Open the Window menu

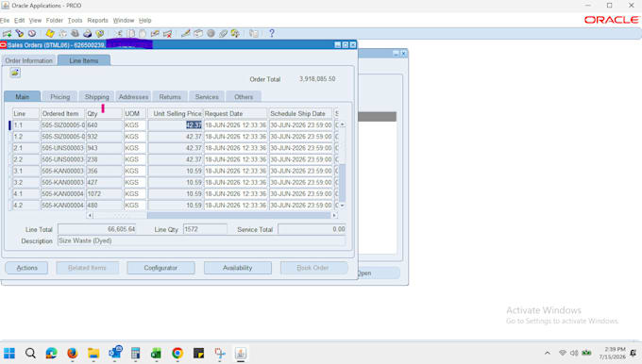click(124, 21)
